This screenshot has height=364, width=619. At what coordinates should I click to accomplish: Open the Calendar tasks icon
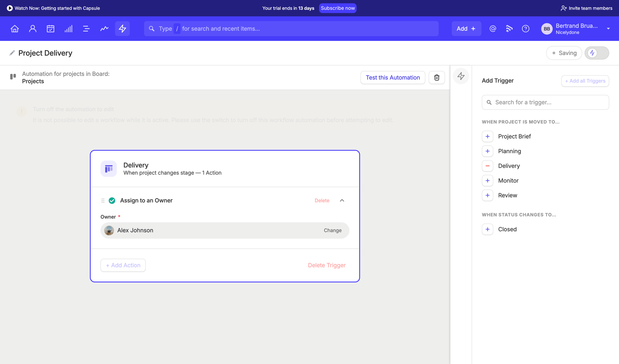(50, 28)
